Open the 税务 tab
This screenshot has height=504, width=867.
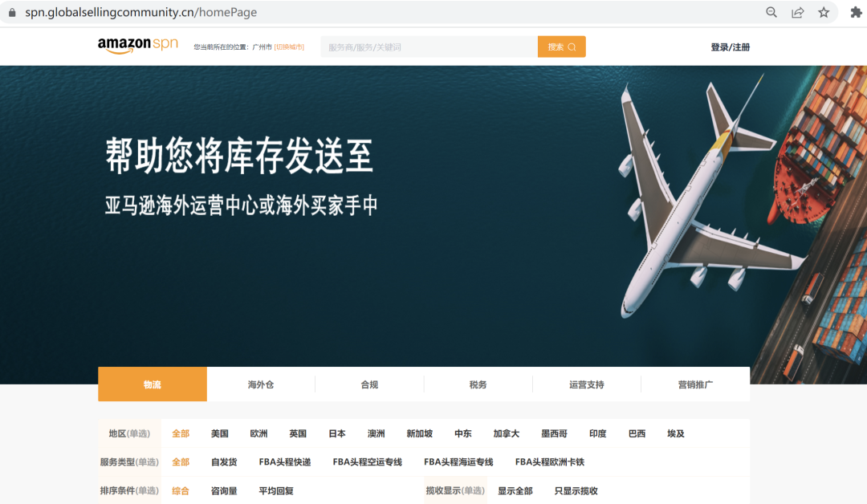click(x=478, y=384)
